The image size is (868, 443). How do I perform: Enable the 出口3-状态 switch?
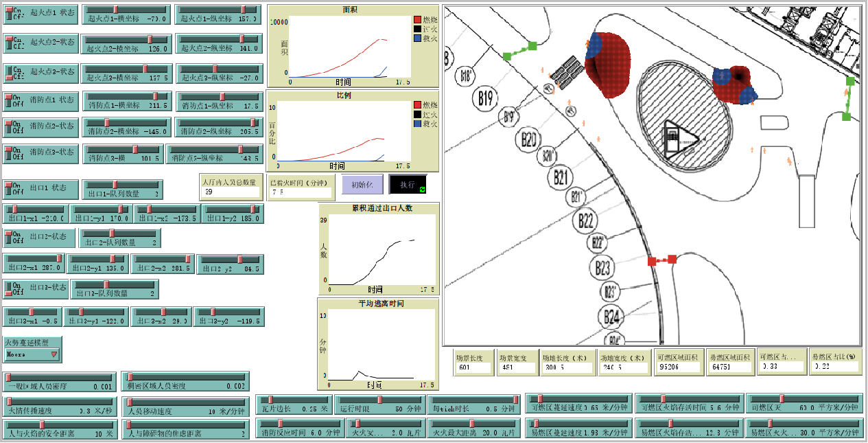click(x=36, y=288)
